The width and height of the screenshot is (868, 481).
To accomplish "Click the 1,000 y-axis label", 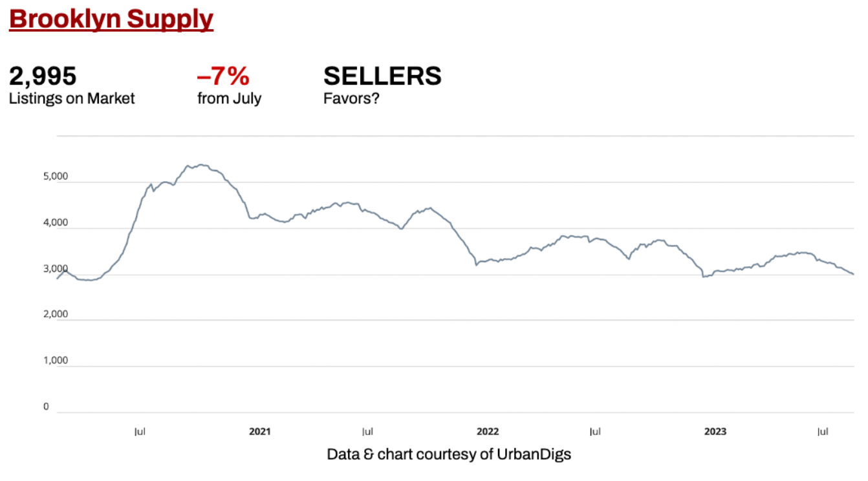I will [x=56, y=361].
